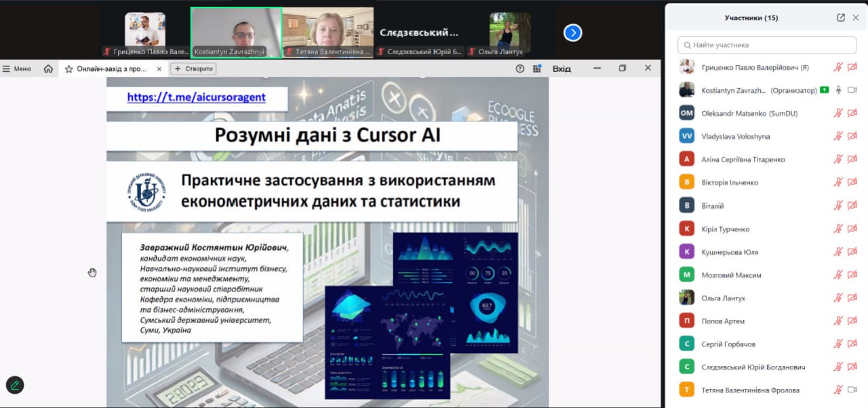Click the home icon in the toolbar
Viewport: 868px width, 408px height.
tap(48, 68)
